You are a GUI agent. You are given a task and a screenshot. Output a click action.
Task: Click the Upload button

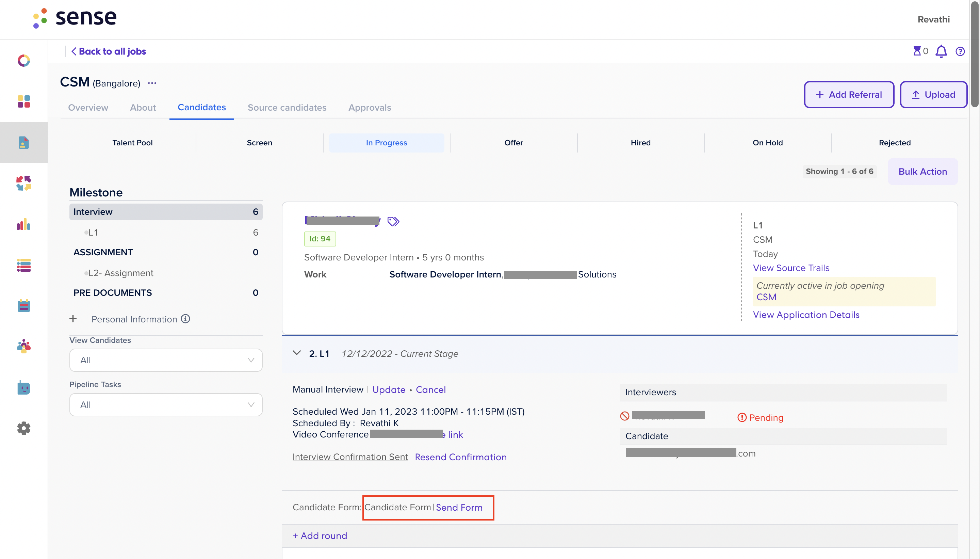933,94
